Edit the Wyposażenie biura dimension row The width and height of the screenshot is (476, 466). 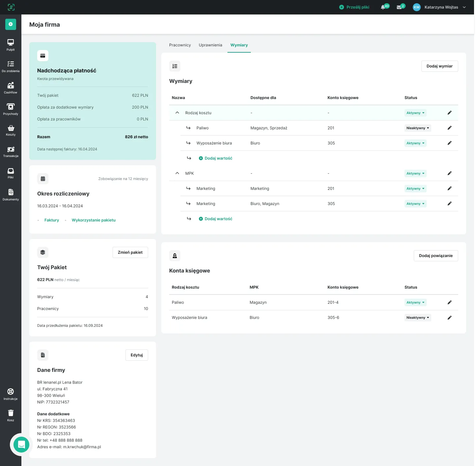point(450,143)
